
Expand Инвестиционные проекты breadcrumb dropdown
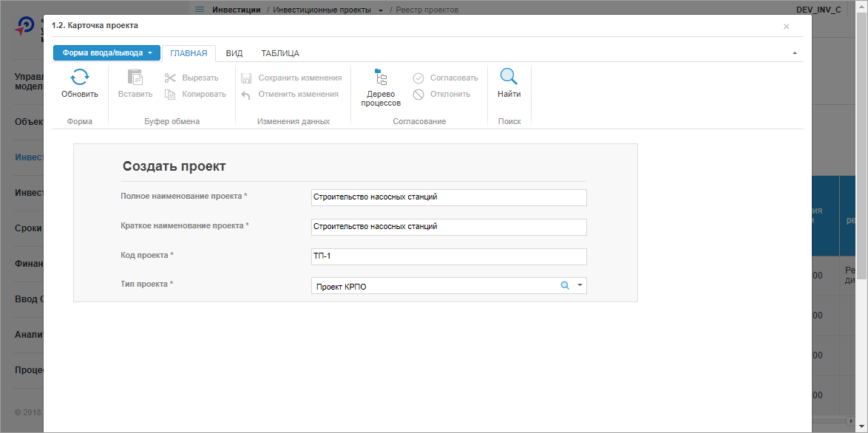[380, 10]
